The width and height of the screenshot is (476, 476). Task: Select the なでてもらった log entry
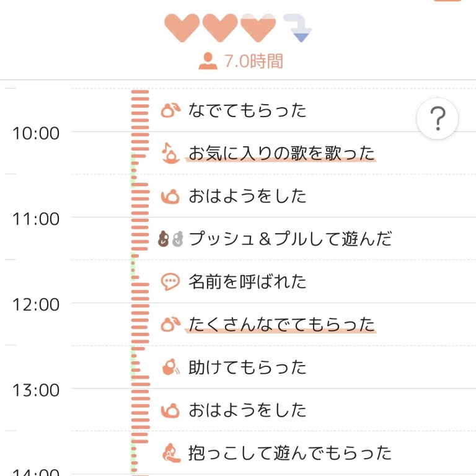tap(247, 110)
